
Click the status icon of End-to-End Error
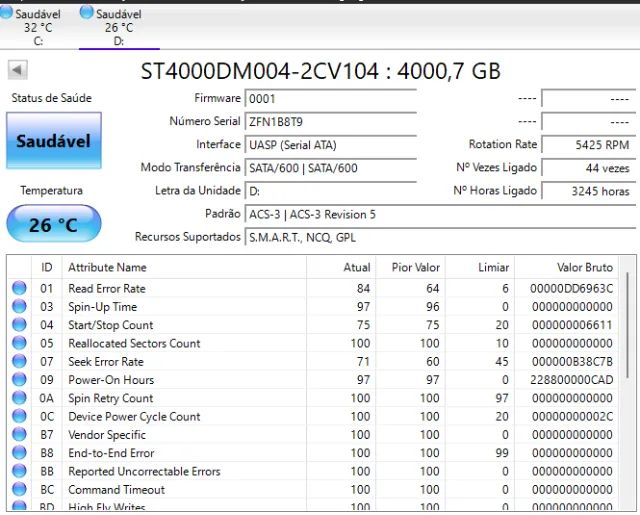coord(19,453)
